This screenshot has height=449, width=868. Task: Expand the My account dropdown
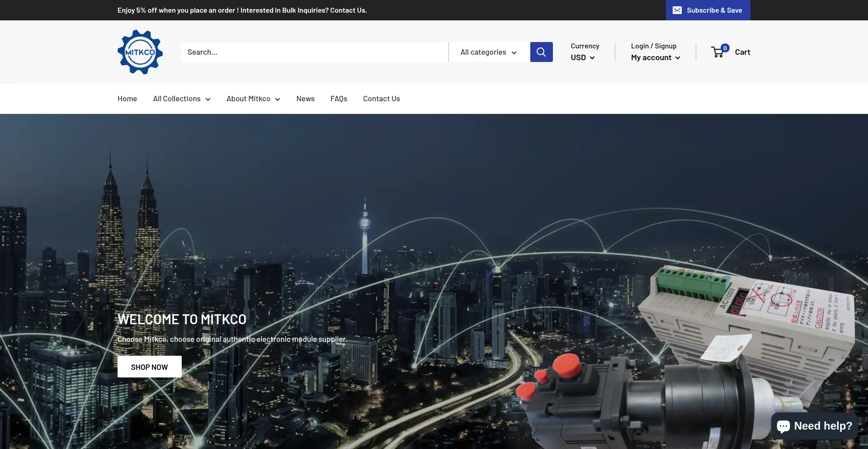coord(656,57)
